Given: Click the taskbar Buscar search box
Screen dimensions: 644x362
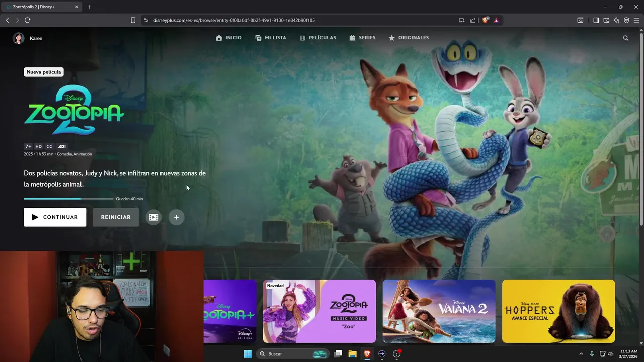Looking at the screenshot, I should (x=293, y=354).
